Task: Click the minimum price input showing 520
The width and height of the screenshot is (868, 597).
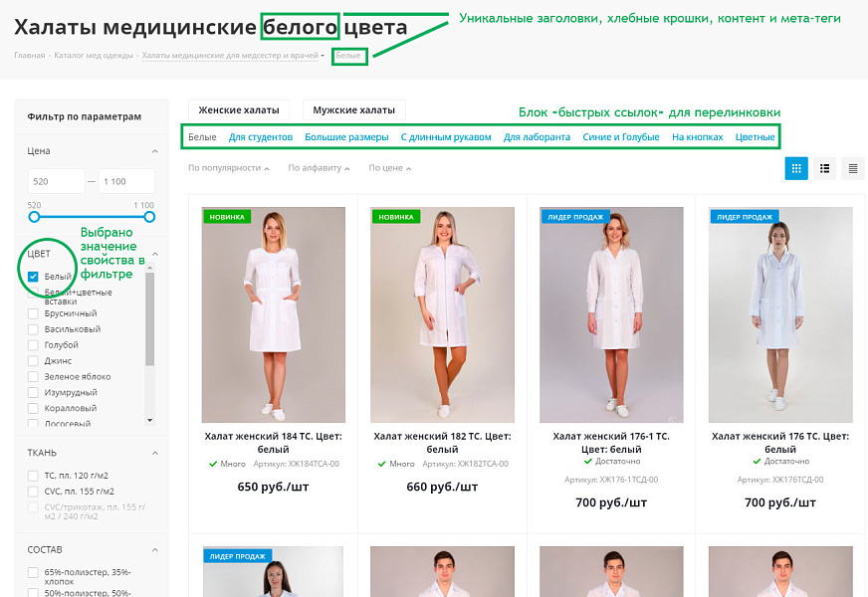Action: [x=55, y=181]
